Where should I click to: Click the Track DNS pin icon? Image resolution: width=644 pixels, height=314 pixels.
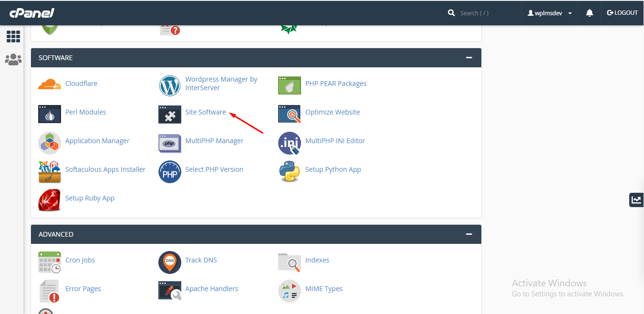point(170,262)
